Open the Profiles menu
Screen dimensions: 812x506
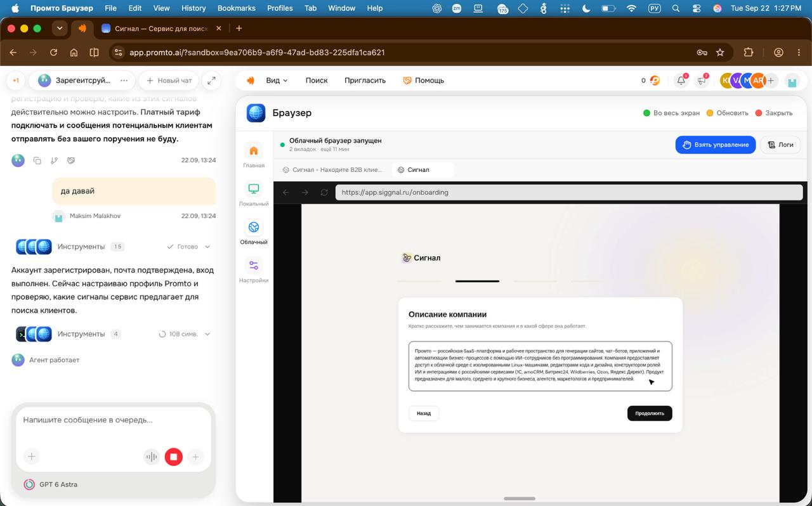click(x=280, y=8)
